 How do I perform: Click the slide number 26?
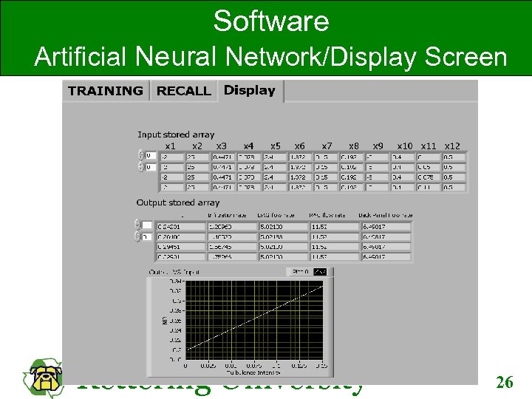pos(505,383)
